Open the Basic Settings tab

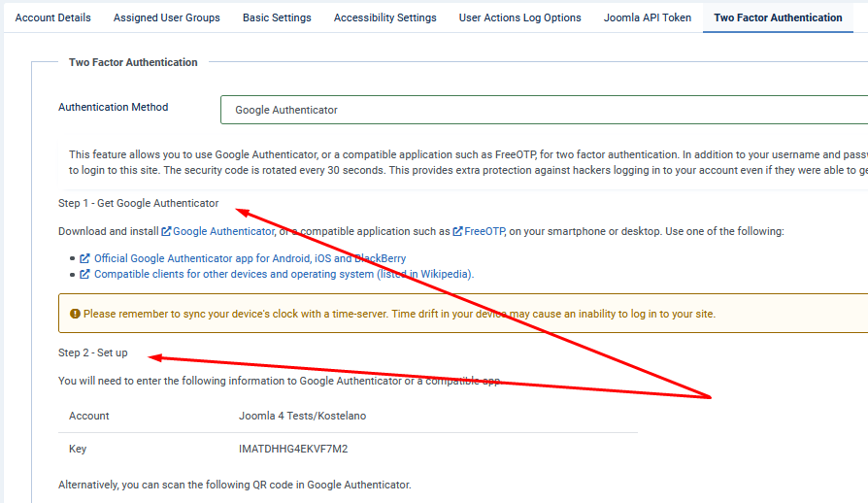277,17
